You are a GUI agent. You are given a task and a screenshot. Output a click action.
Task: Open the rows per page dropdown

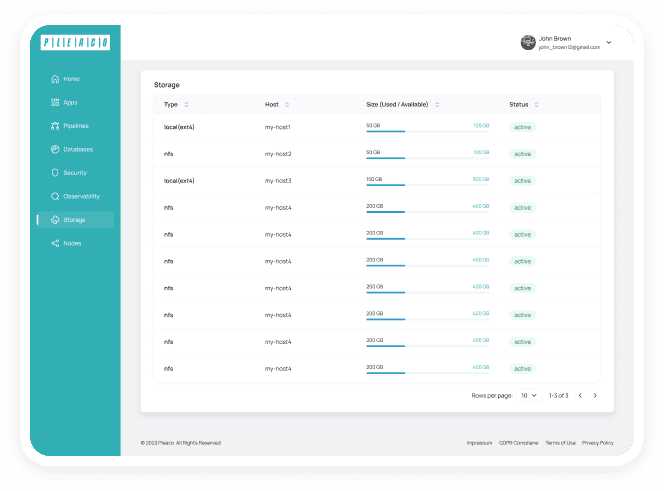529,395
